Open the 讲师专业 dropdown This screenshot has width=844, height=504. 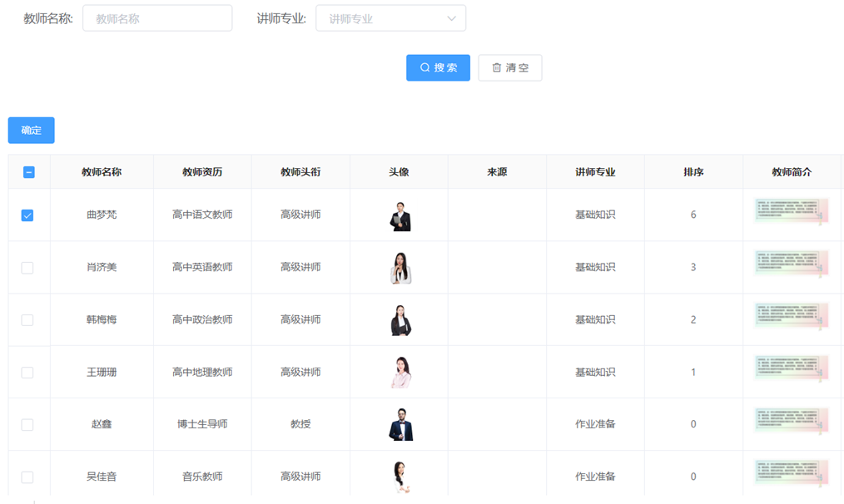[390, 17]
